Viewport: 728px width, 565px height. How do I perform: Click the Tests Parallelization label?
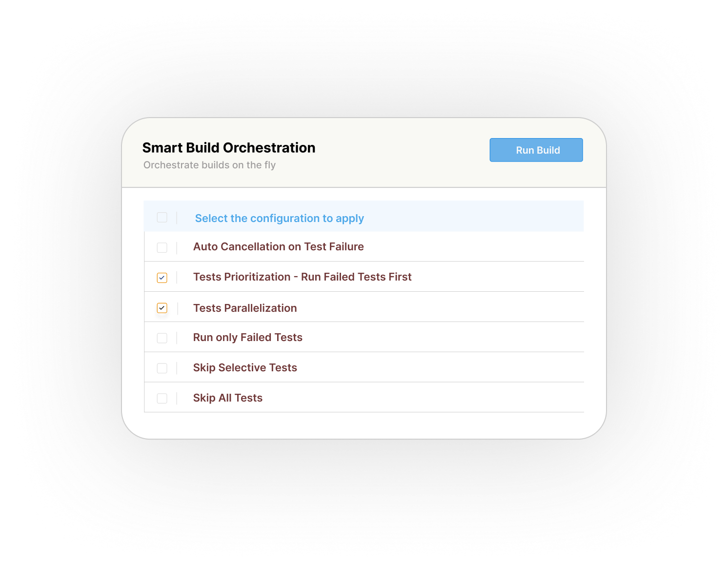click(x=245, y=308)
